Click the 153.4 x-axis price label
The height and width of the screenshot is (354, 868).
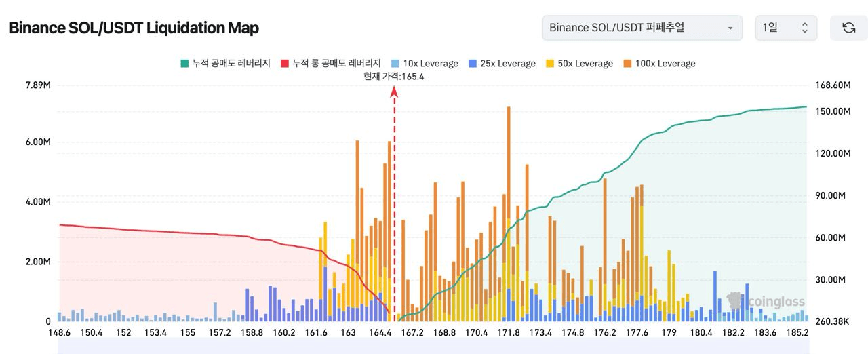pos(155,333)
